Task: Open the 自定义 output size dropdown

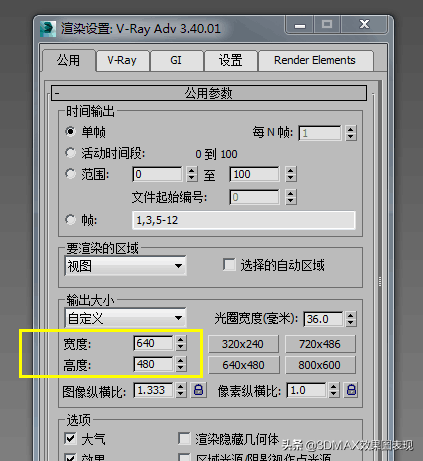Action: (125, 318)
